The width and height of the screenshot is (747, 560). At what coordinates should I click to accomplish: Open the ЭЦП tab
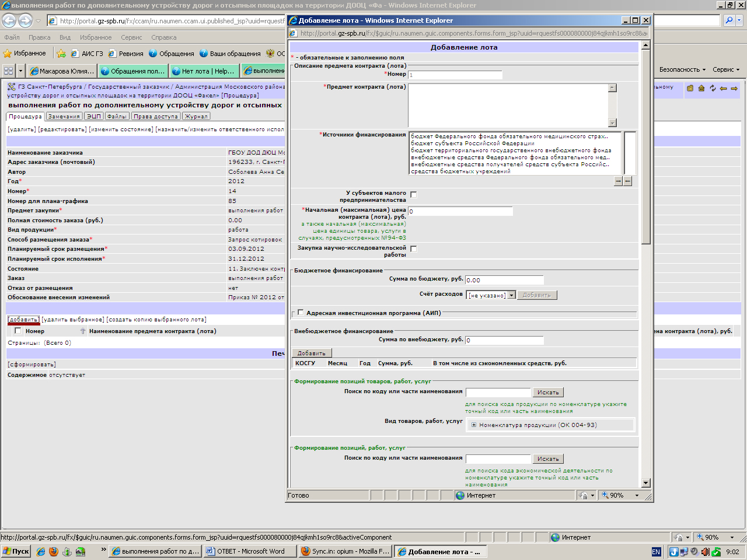[94, 116]
